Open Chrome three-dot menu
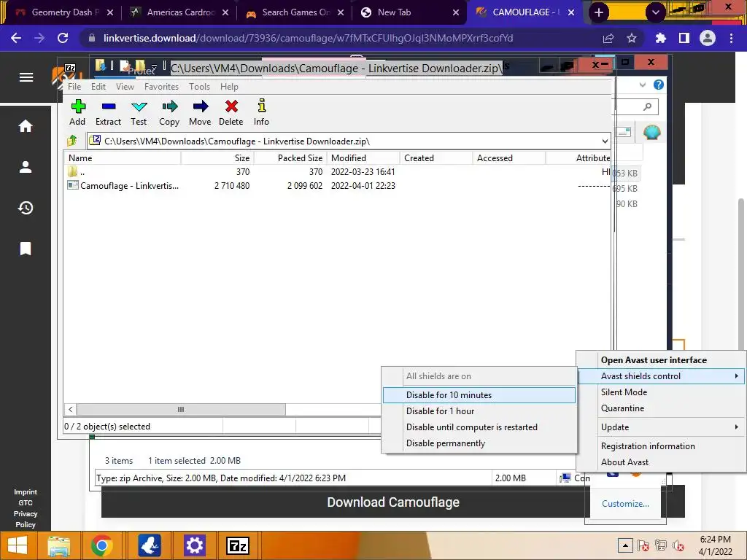 pyautogui.click(x=731, y=38)
